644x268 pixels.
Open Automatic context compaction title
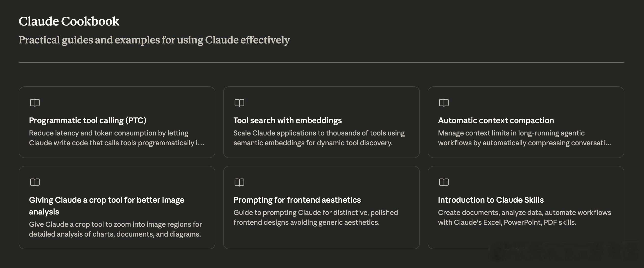[496, 121]
